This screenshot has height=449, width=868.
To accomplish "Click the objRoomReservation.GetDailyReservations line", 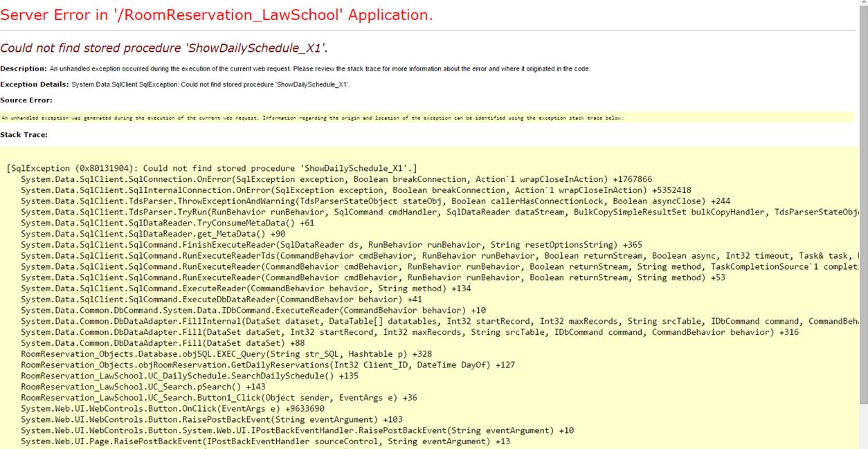I will tap(267, 365).
